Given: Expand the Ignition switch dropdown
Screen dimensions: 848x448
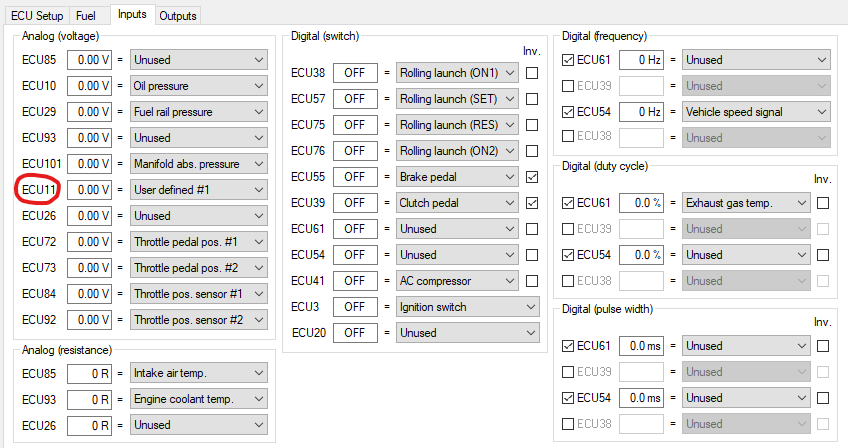Looking at the screenshot, I should pos(467,307).
